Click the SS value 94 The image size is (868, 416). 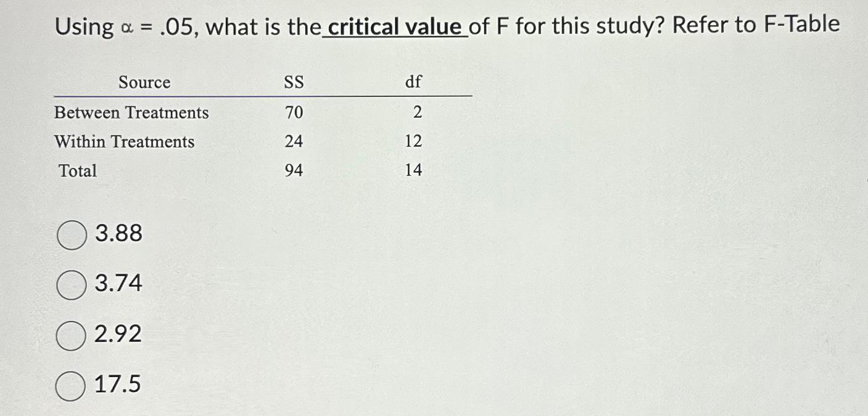pyautogui.click(x=294, y=170)
